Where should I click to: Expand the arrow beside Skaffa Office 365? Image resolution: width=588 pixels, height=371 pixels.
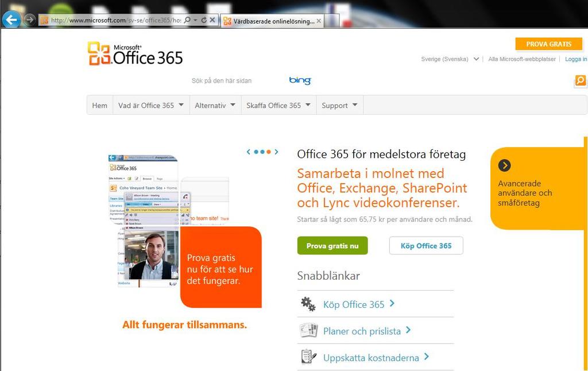coord(308,105)
